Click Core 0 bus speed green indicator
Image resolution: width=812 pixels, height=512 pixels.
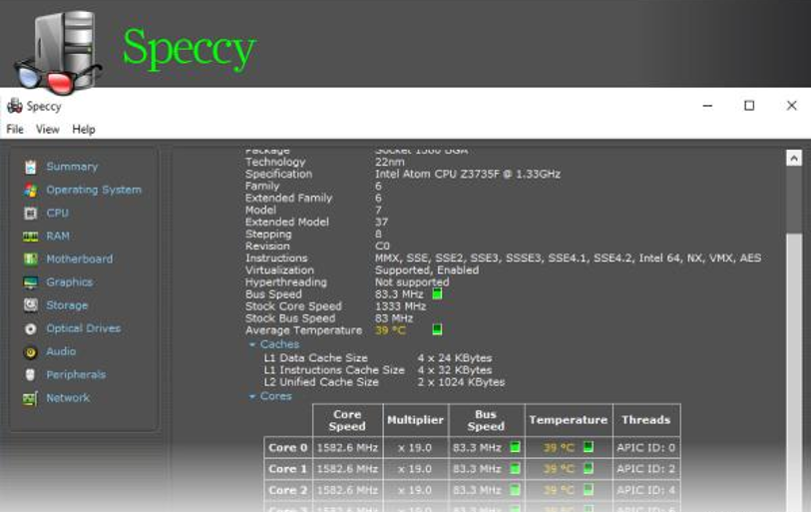515,447
